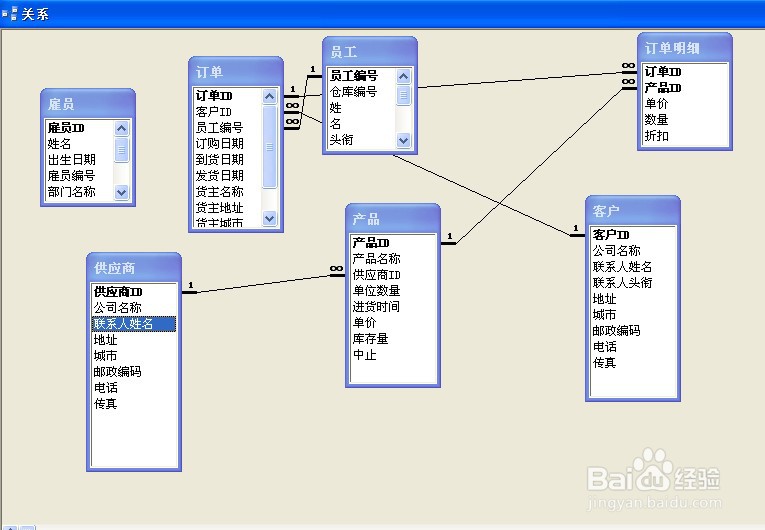Screen dimensions: 765x530
Task: Select 雇员ID field in 雇员 table
Action: pos(80,128)
